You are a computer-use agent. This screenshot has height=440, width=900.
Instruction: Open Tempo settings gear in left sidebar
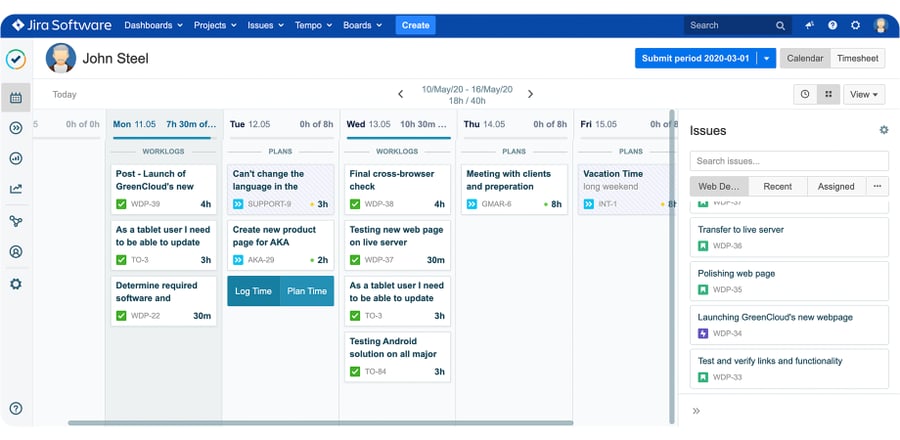[x=16, y=284]
